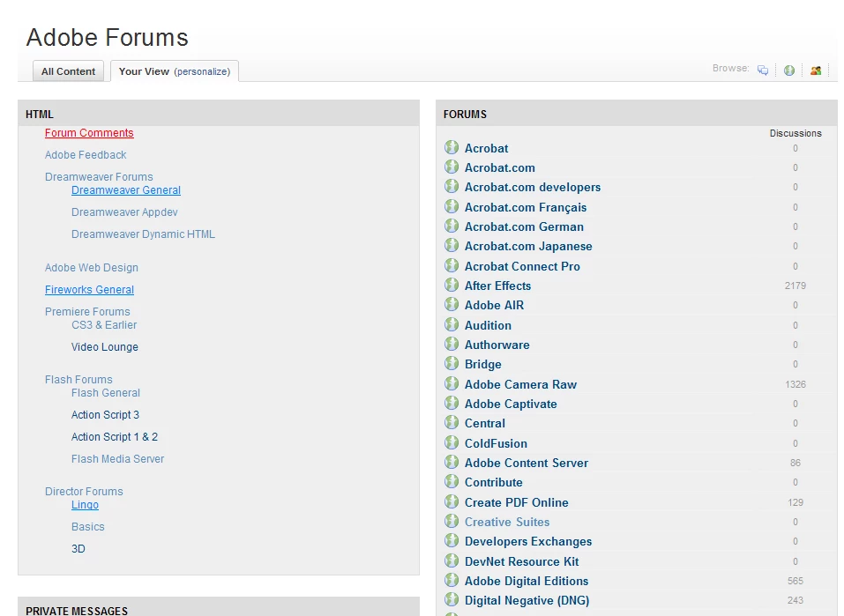The image size is (844, 616).
Task: Click the icon next to Acrobat.com Français
Action: coord(452,206)
